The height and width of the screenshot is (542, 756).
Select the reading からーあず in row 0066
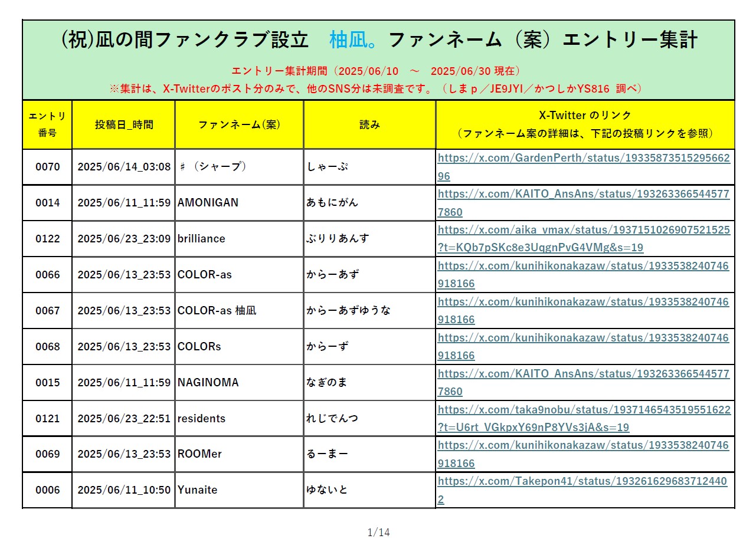click(332, 275)
